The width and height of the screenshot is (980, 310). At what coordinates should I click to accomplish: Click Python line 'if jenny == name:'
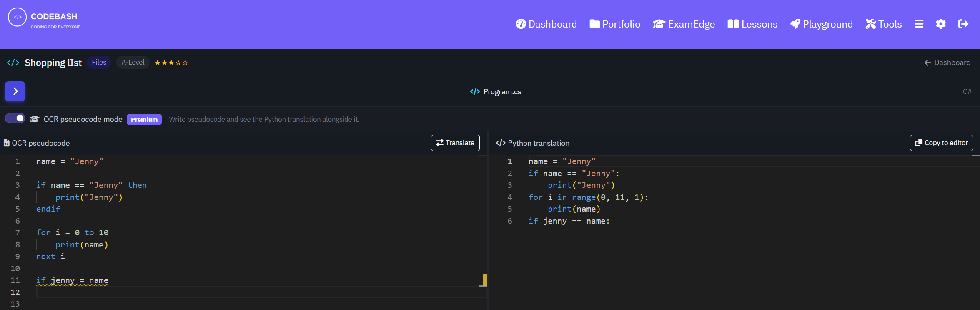point(569,221)
